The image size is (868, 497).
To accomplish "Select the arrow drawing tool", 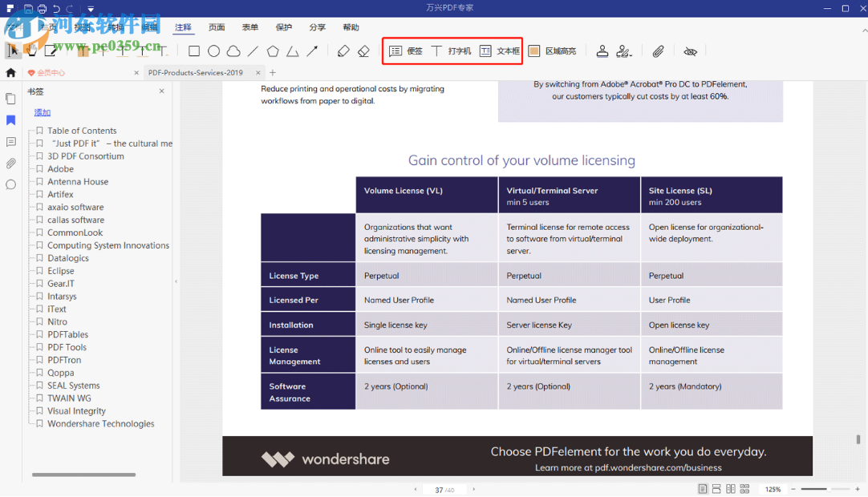I will 312,51.
